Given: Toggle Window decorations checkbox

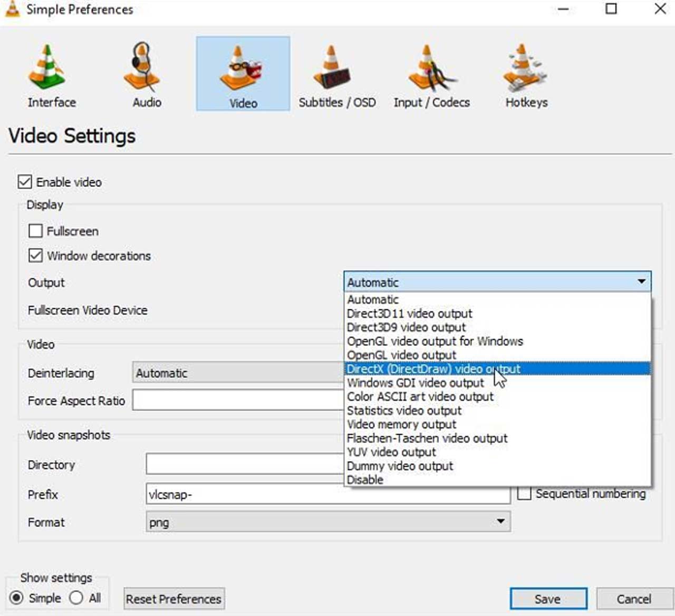Looking at the screenshot, I should (35, 256).
